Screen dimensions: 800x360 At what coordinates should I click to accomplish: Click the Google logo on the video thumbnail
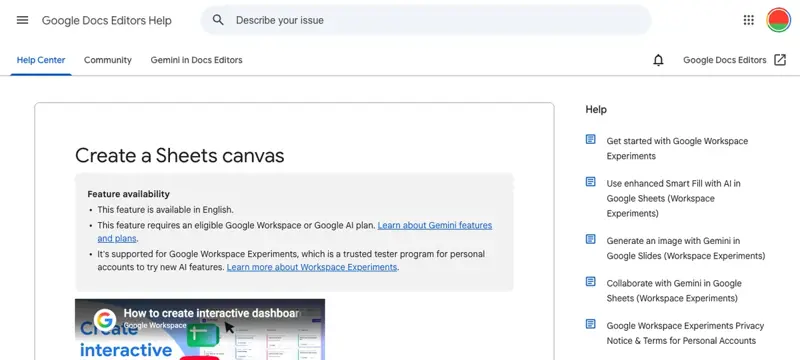tap(105, 320)
